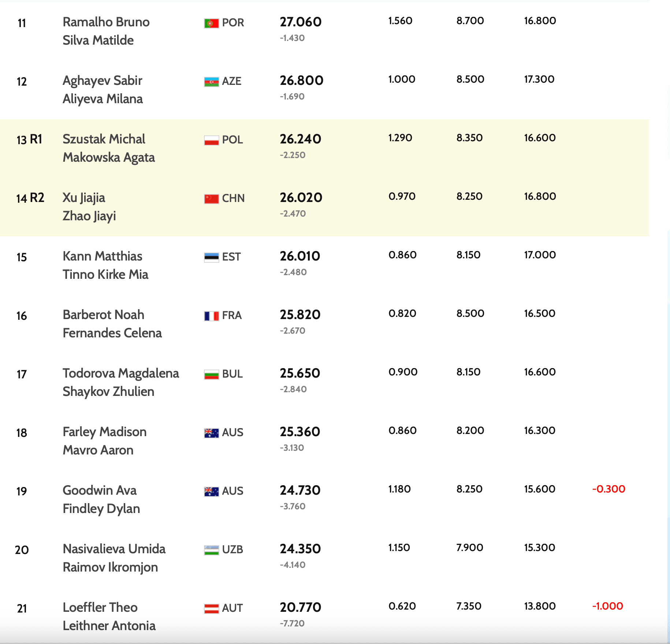This screenshot has width=670, height=644.
Task: Click Zhao Jiayi name
Action: (x=89, y=216)
